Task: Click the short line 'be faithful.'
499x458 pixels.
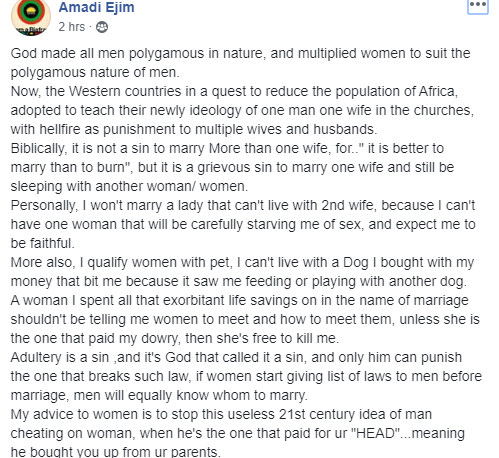Action: [43, 243]
